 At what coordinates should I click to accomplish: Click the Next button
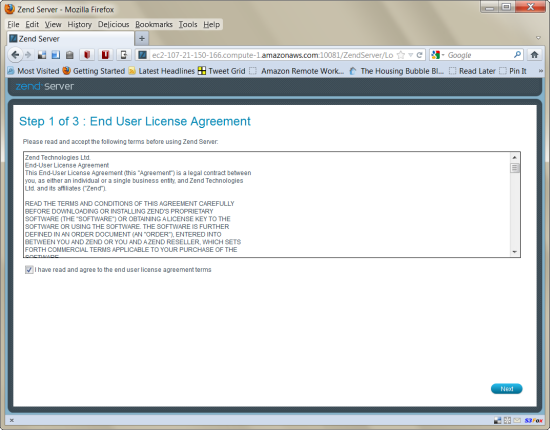coord(507,389)
